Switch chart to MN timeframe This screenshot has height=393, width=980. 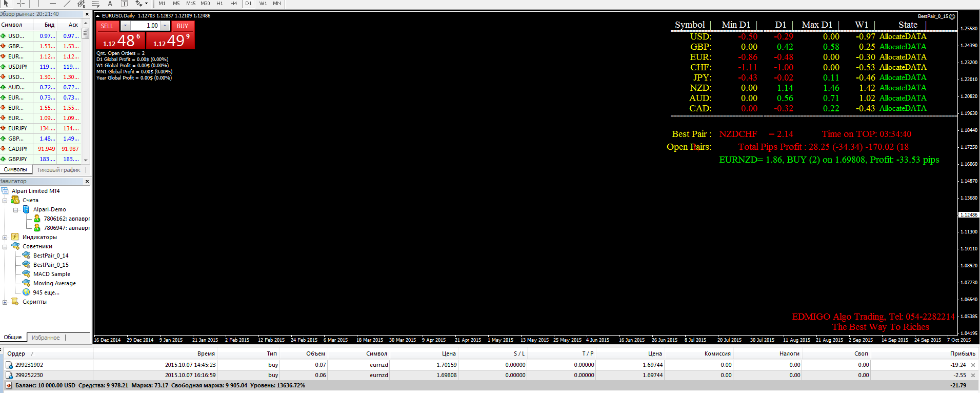click(x=277, y=3)
